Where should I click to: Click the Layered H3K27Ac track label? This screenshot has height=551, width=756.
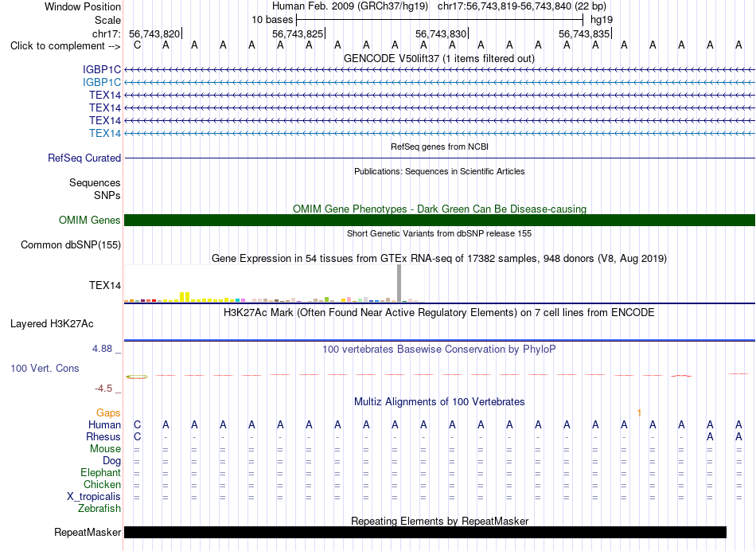coord(52,324)
